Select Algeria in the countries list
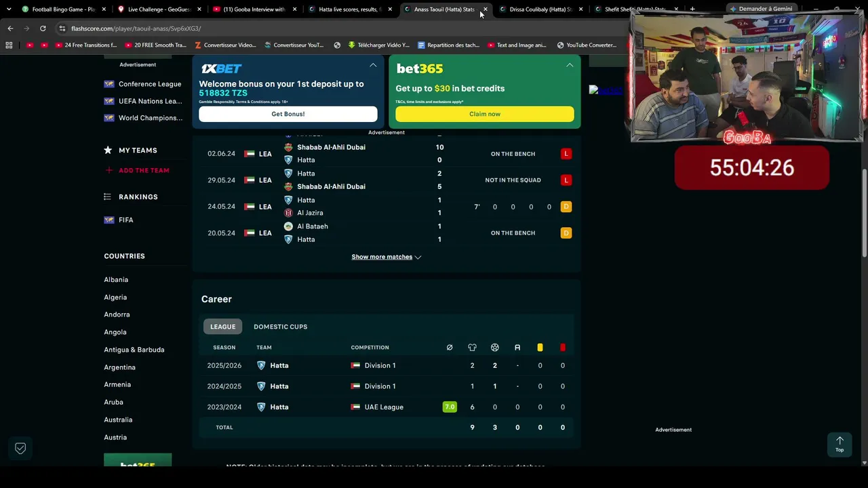Image resolution: width=868 pixels, height=488 pixels. point(115,298)
